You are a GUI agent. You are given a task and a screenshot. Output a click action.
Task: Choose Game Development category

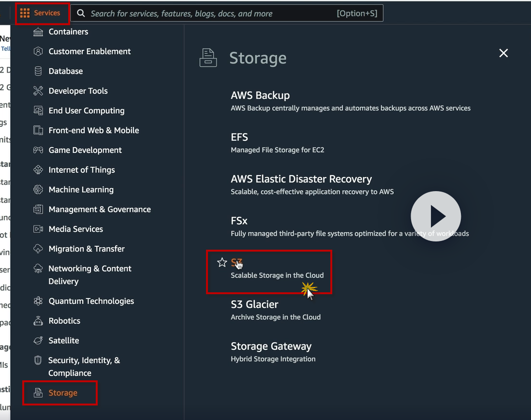point(85,150)
